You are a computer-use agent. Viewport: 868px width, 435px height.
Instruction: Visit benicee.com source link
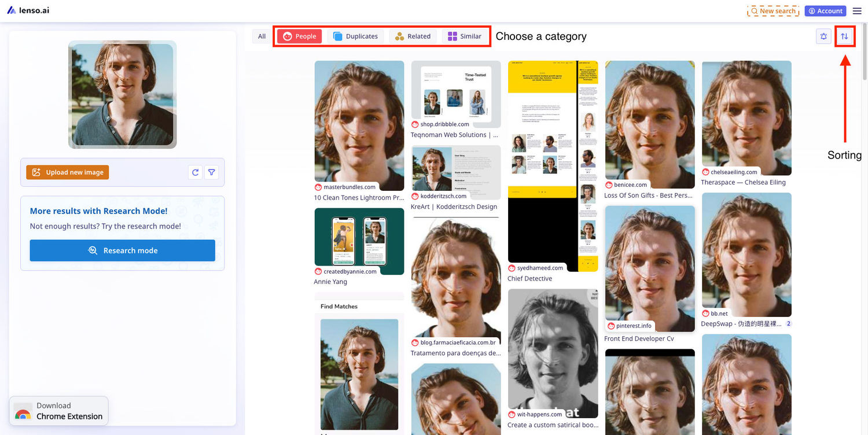[631, 185]
